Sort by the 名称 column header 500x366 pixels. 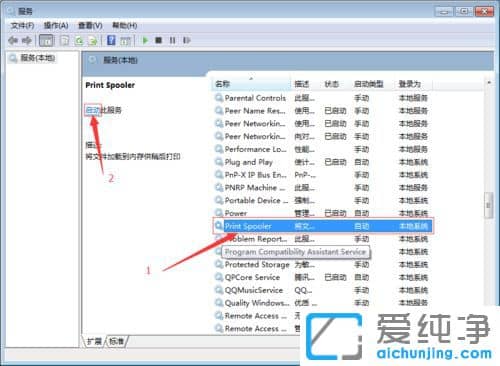[251, 84]
